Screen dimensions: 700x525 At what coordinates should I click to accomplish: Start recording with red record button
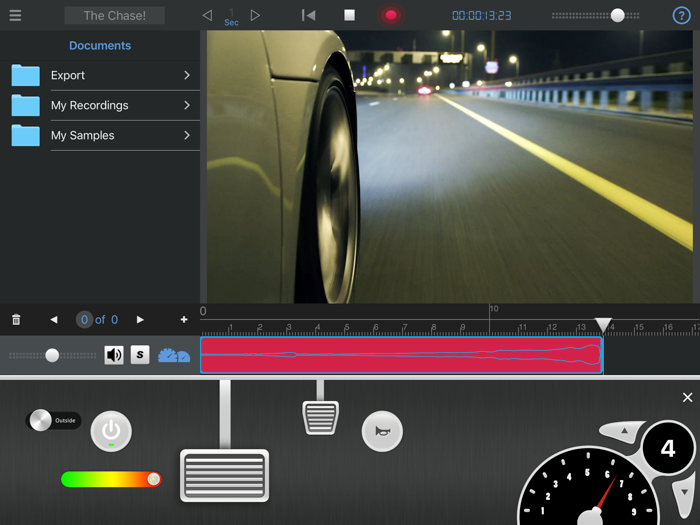click(x=391, y=16)
